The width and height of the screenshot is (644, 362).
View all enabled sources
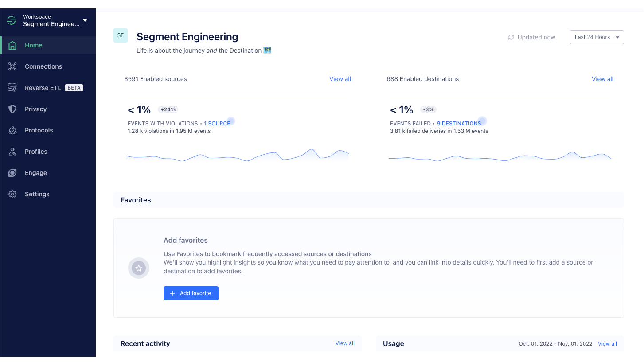pyautogui.click(x=340, y=79)
